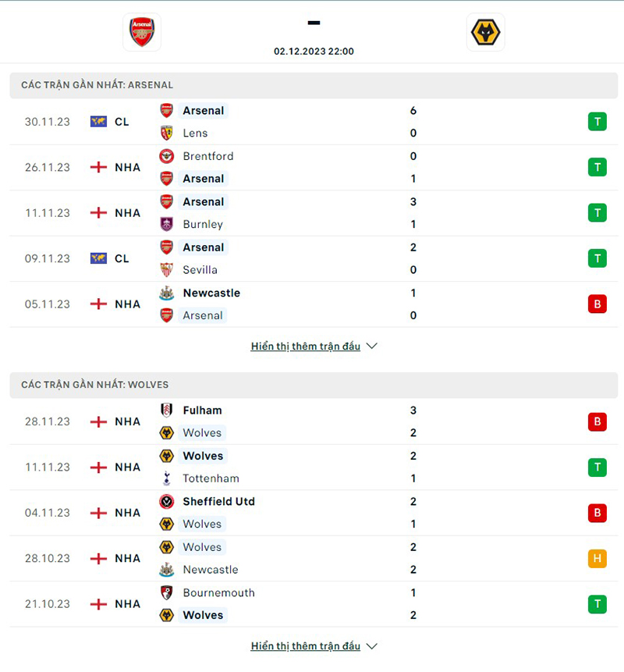Click the red B badge on the Fulham match
Viewport: 624px width, 672px height.
pyautogui.click(x=597, y=421)
